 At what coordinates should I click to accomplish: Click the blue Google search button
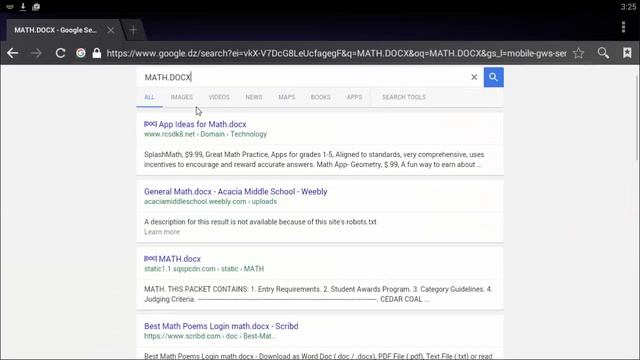pyautogui.click(x=493, y=77)
